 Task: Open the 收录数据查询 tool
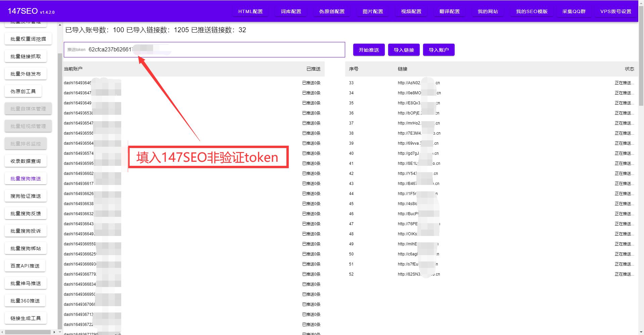tap(26, 161)
